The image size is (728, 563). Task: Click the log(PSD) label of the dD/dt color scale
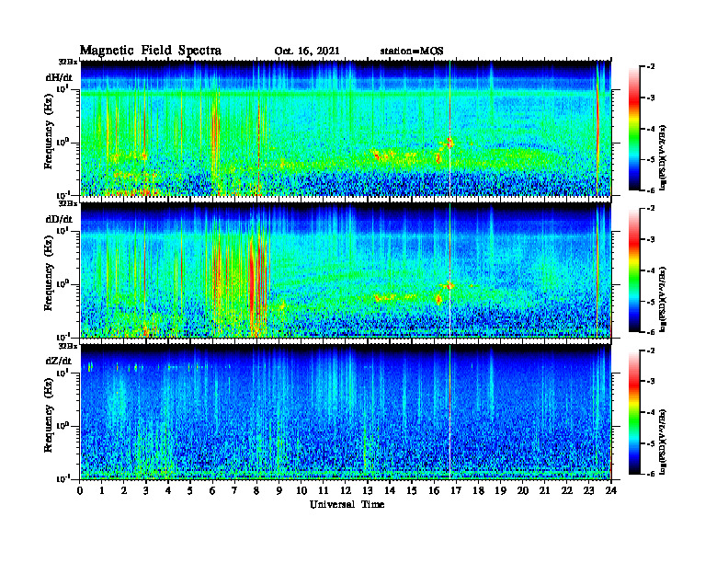664,299
